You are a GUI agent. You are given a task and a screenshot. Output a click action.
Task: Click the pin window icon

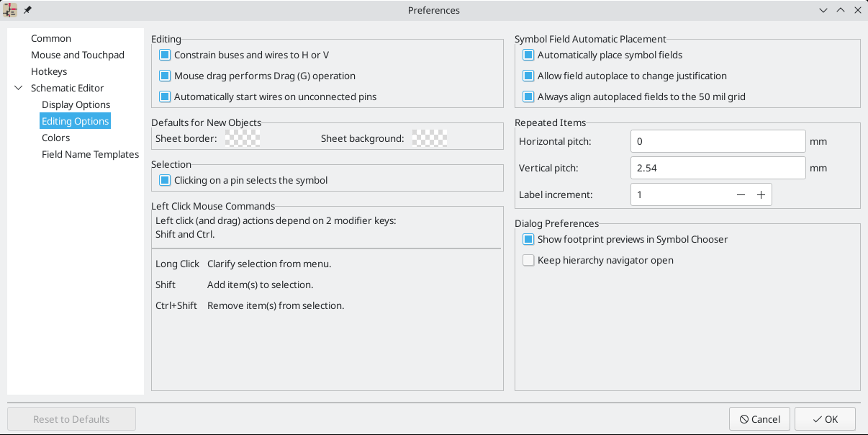pos(27,10)
